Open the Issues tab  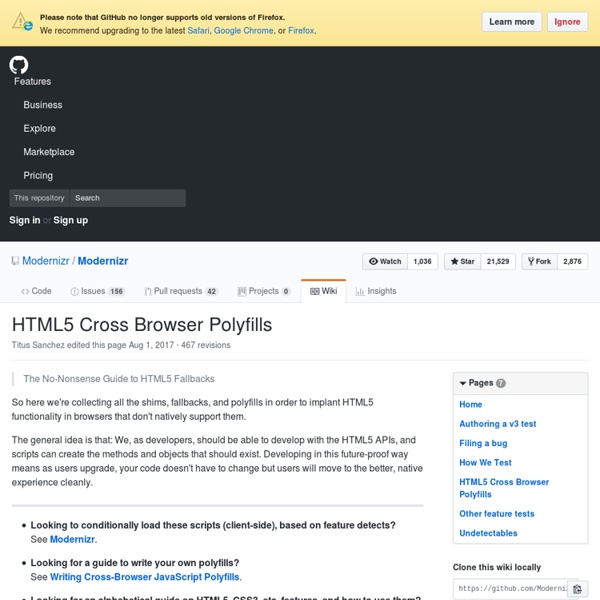[98, 291]
